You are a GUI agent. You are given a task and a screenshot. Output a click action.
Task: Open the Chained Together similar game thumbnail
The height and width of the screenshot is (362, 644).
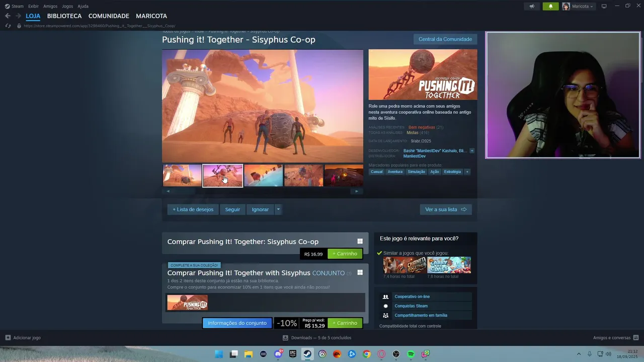[405, 265]
